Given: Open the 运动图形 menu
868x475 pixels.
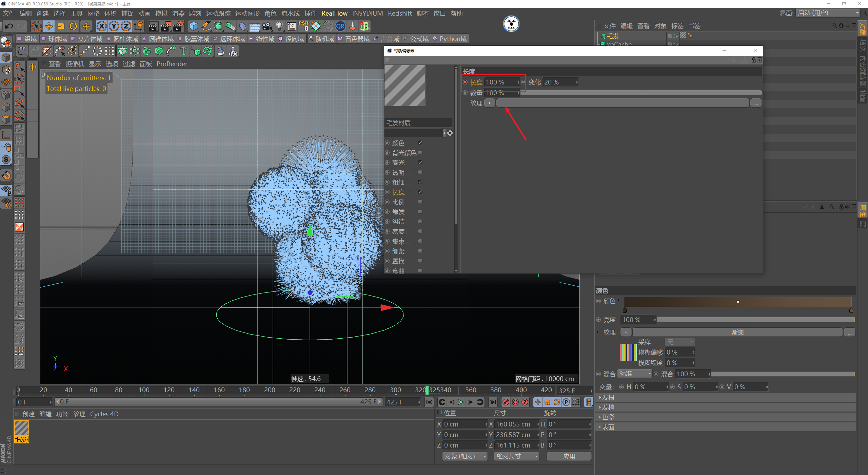Looking at the screenshot, I should tap(247, 13).
